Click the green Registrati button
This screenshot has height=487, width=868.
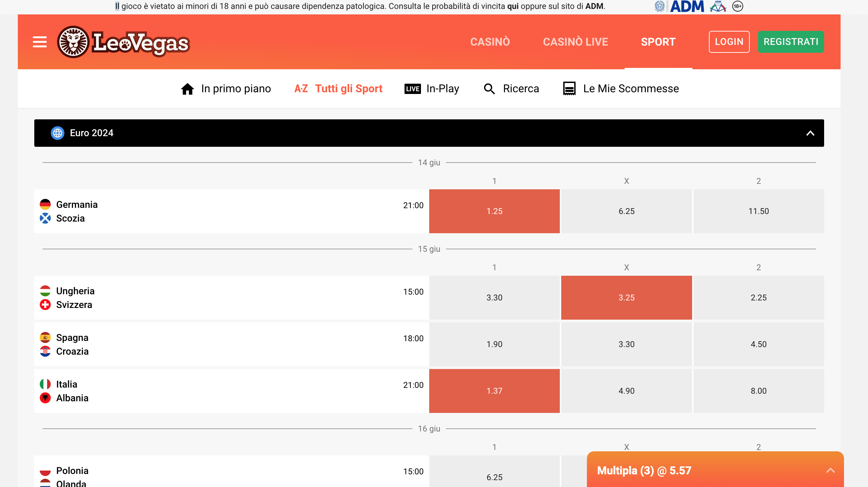tap(791, 42)
